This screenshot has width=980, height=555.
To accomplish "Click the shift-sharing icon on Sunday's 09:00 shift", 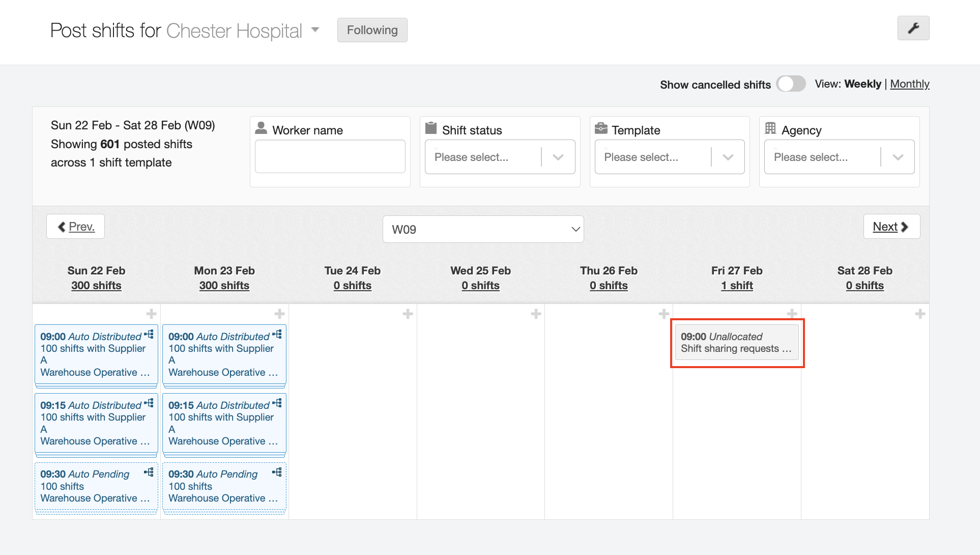I will tap(149, 334).
